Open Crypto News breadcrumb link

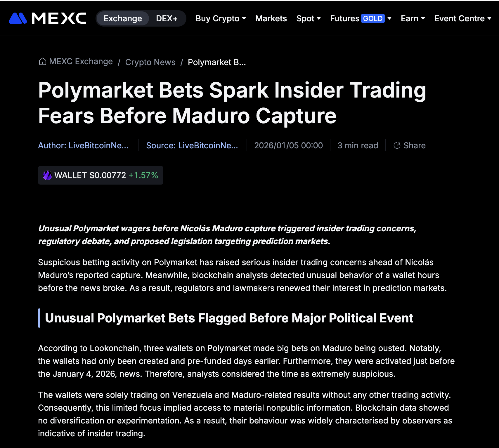[150, 62]
